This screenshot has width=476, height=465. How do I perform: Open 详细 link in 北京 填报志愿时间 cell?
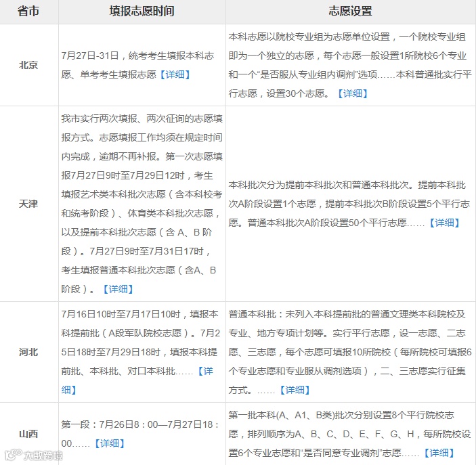click(x=175, y=74)
